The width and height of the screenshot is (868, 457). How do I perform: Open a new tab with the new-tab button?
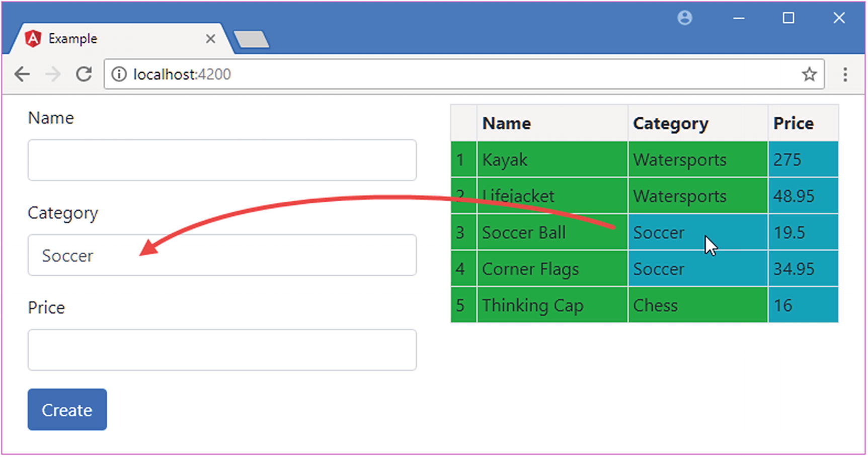pos(252,39)
